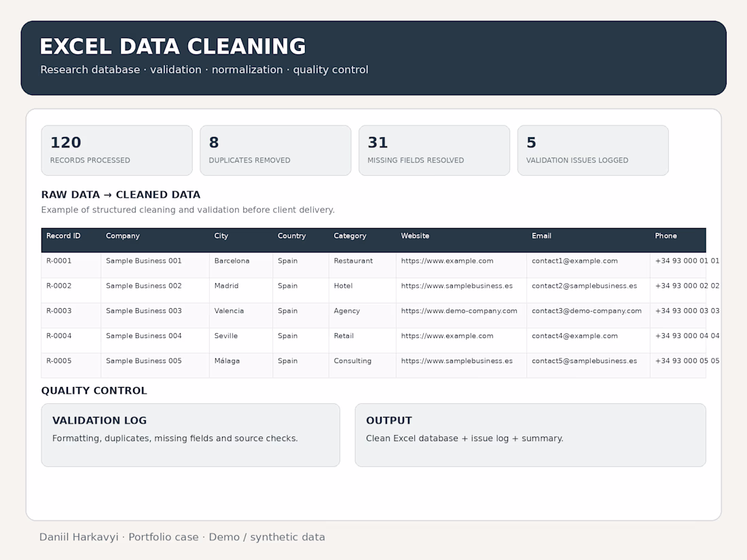Select the Output card
The image size is (747, 560).
(x=530, y=435)
